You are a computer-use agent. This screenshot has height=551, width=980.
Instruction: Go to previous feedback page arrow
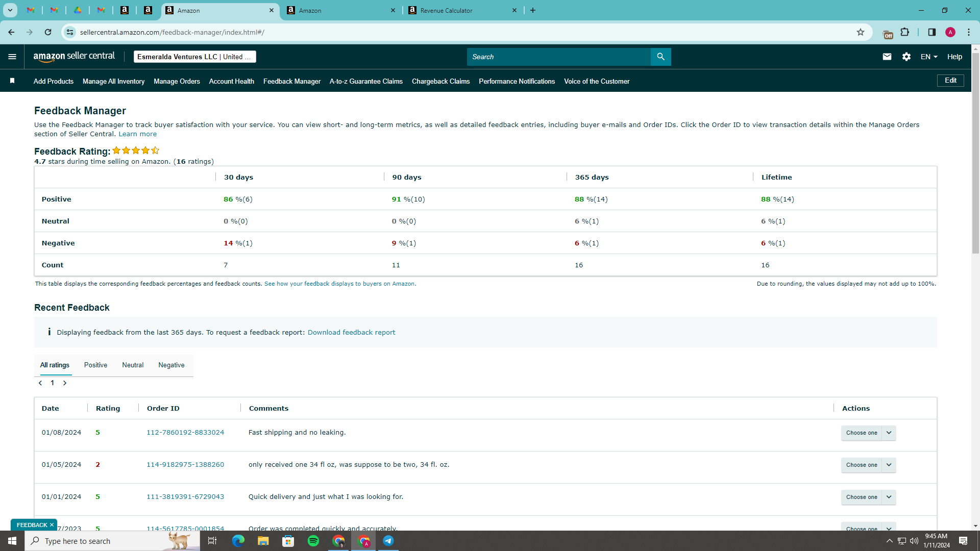click(40, 383)
